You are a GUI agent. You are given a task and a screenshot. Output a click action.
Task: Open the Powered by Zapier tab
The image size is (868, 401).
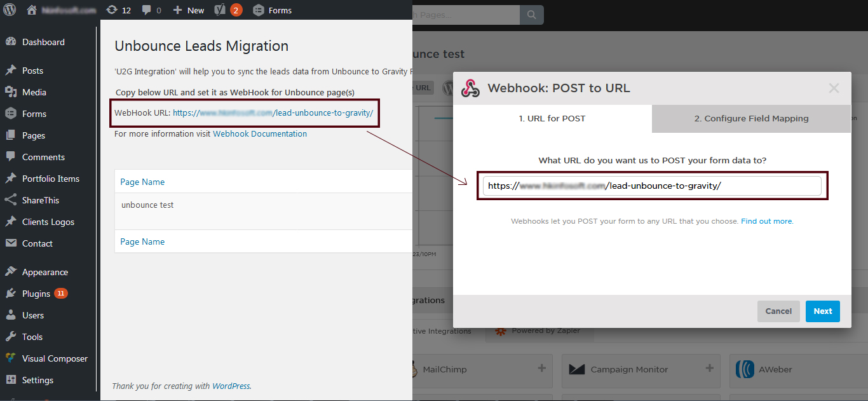(x=539, y=331)
